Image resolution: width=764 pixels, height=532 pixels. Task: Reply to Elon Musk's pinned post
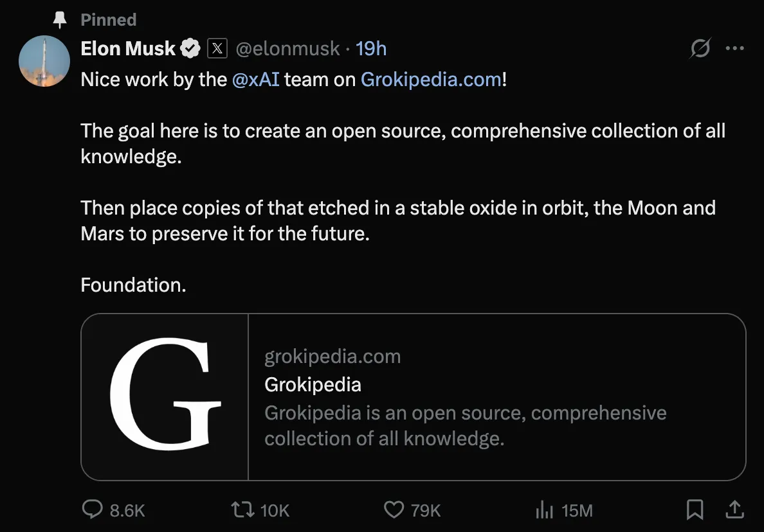tap(93, 509)
